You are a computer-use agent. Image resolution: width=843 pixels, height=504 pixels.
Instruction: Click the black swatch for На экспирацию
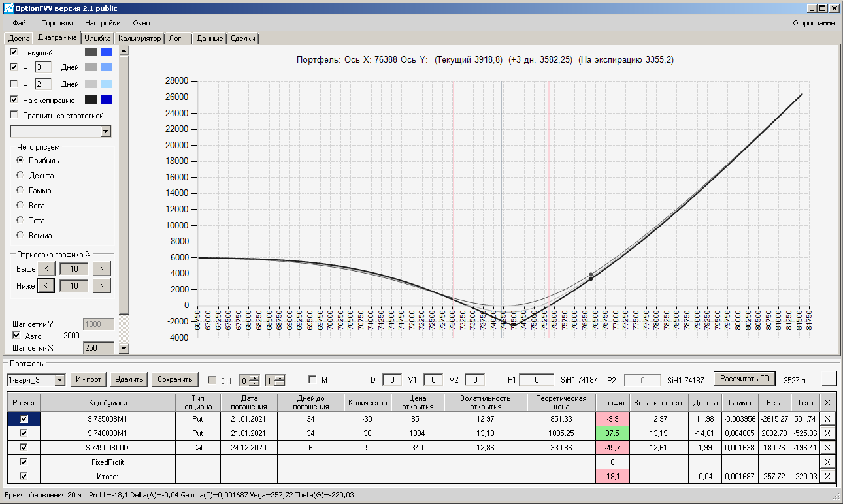(x=90, y=100)
